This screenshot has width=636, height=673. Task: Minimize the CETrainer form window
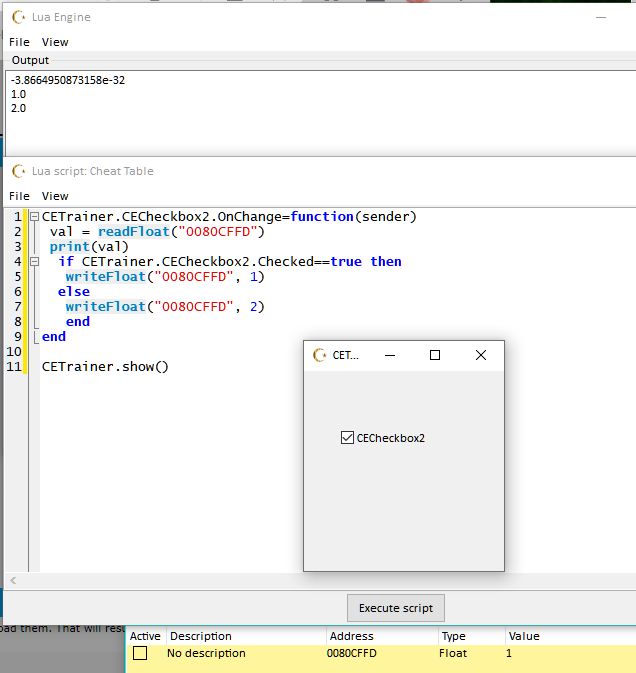(390, 355)
